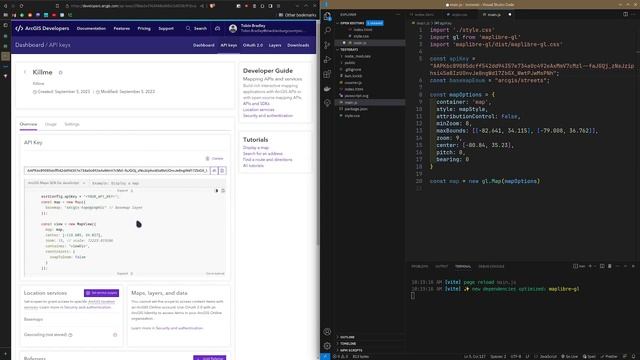Click Prettier in VS Code status bar

(x=609, y=356)
